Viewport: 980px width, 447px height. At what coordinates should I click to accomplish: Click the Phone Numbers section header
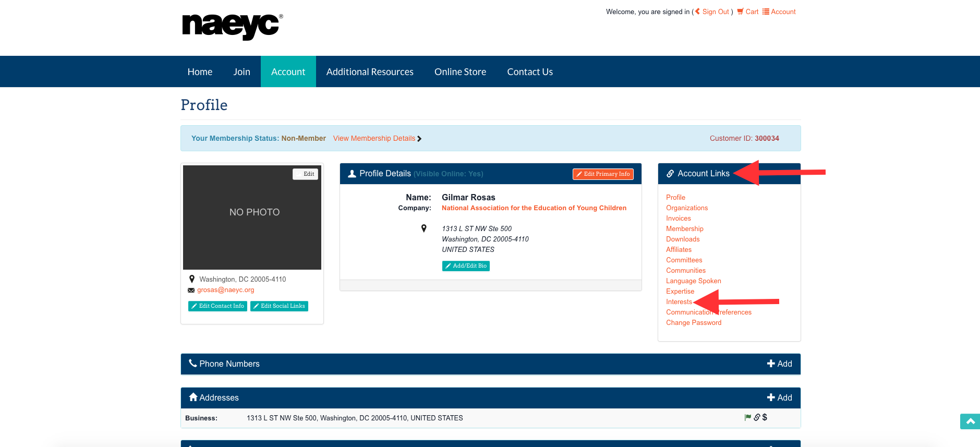(x=490, y=364)
